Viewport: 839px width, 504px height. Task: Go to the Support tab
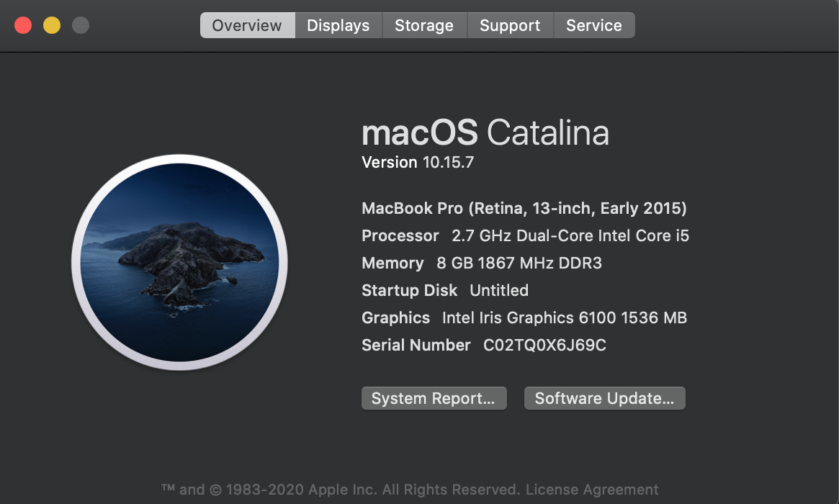point(510,25)
